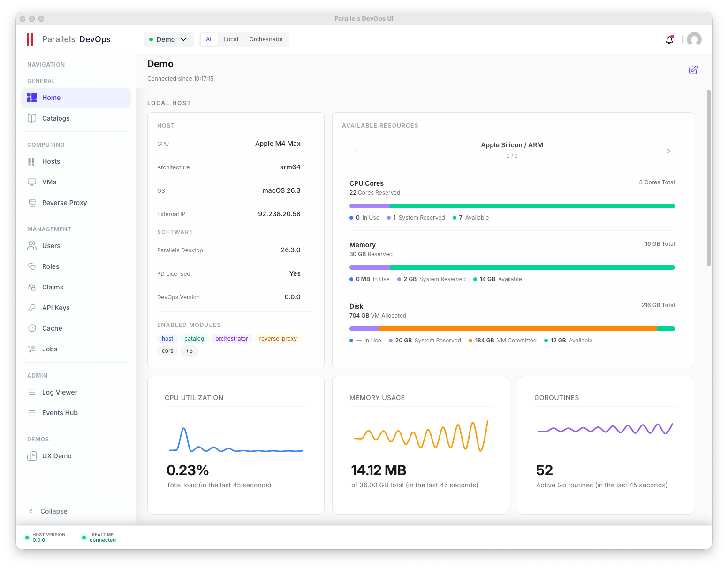Launch the Log Viewer
This screenshot has height=569, width=728.
point(76,392)
